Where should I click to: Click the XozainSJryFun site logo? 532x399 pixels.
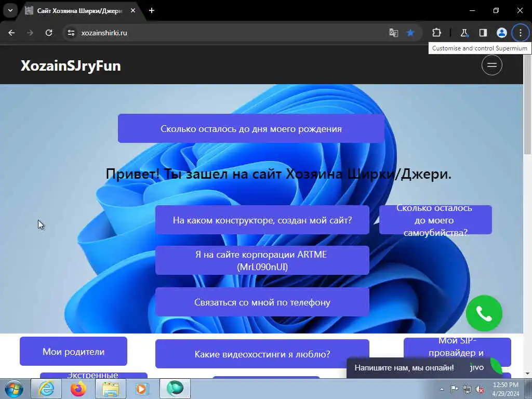coord(71,66)
